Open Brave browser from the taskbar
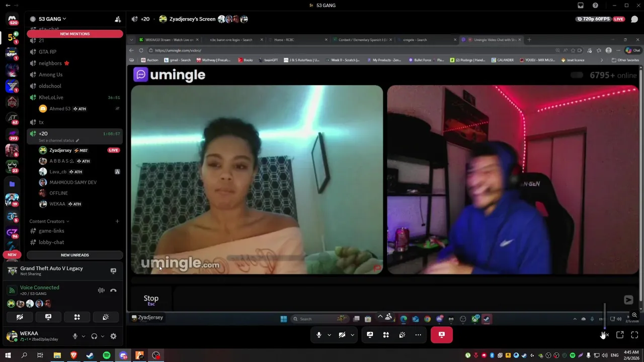 [74, 355]
